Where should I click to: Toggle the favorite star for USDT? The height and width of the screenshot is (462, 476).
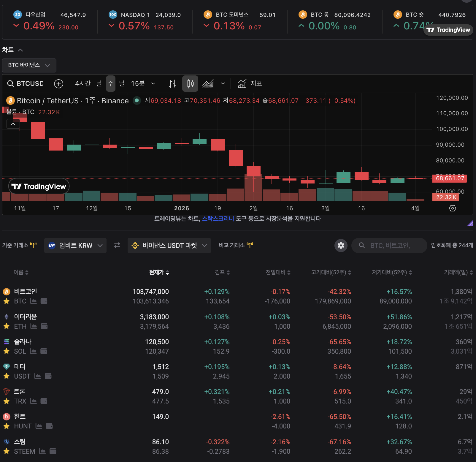click(7, 376)
